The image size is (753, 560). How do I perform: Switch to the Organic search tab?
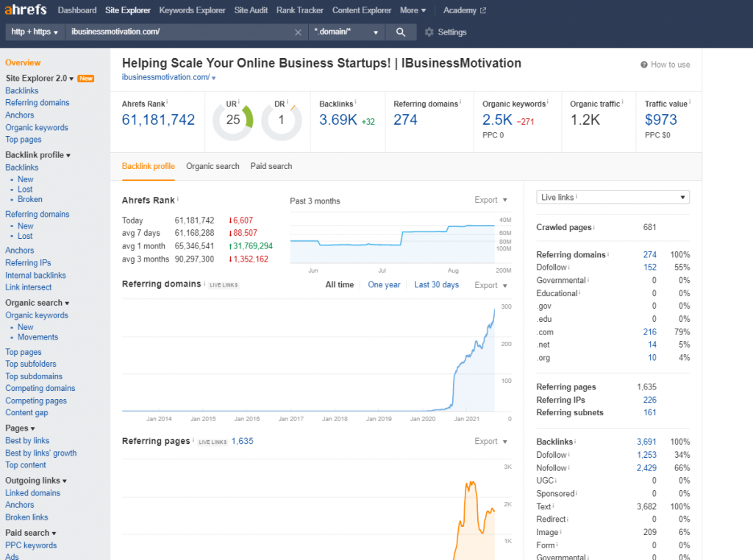click(213, 166)
